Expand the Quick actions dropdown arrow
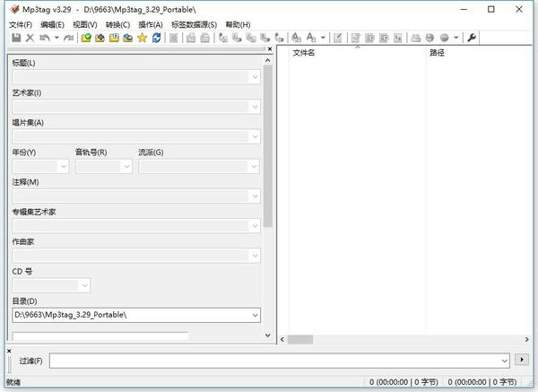 click(323, 38)
